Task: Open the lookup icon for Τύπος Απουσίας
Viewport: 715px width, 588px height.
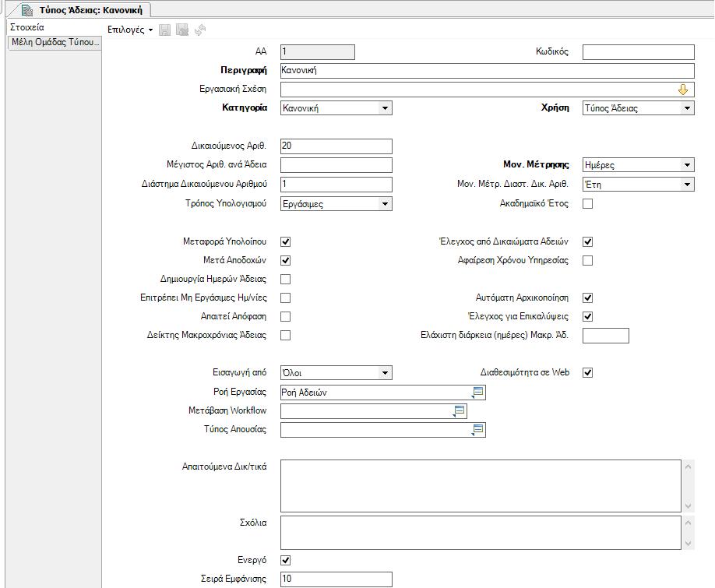Action: (x=477, y=429)
